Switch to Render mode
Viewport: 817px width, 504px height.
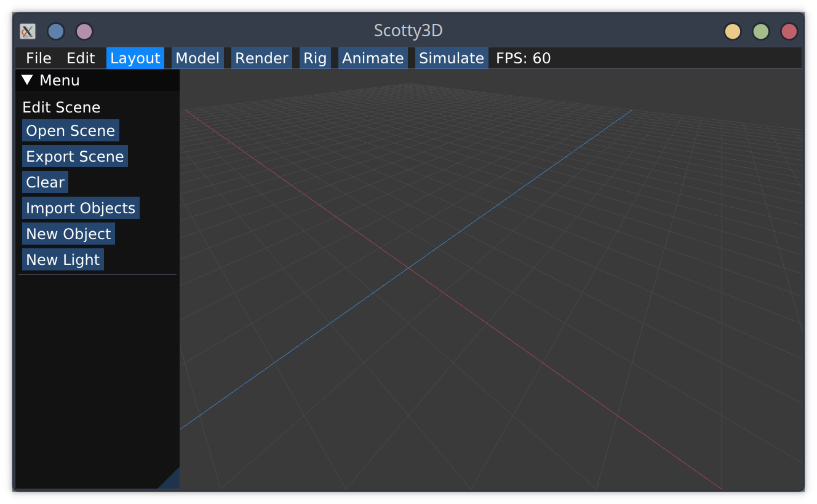(x=261, y=58)
